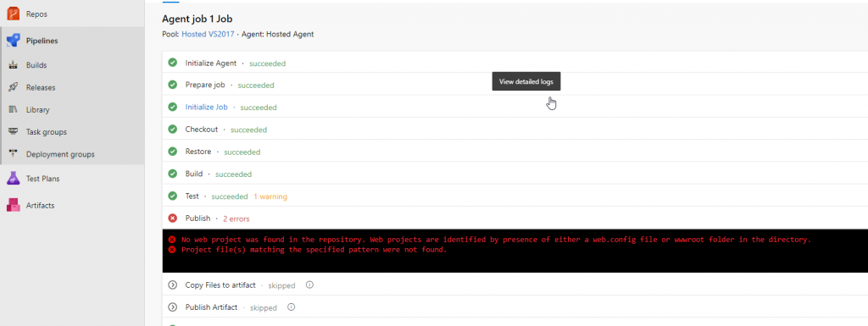This screenshot has height=326, width=868.
Task: Click the Artifacts package icon
Action: (14, 205)
